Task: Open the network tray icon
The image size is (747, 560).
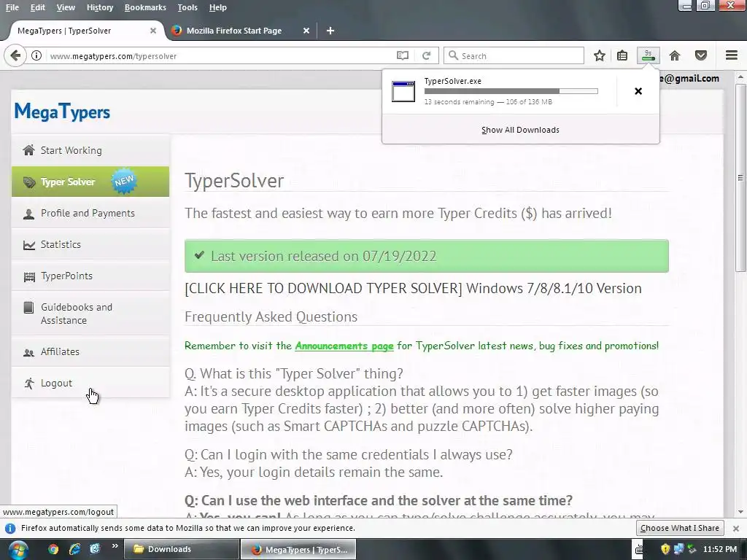Action: (x=678, y=550)
